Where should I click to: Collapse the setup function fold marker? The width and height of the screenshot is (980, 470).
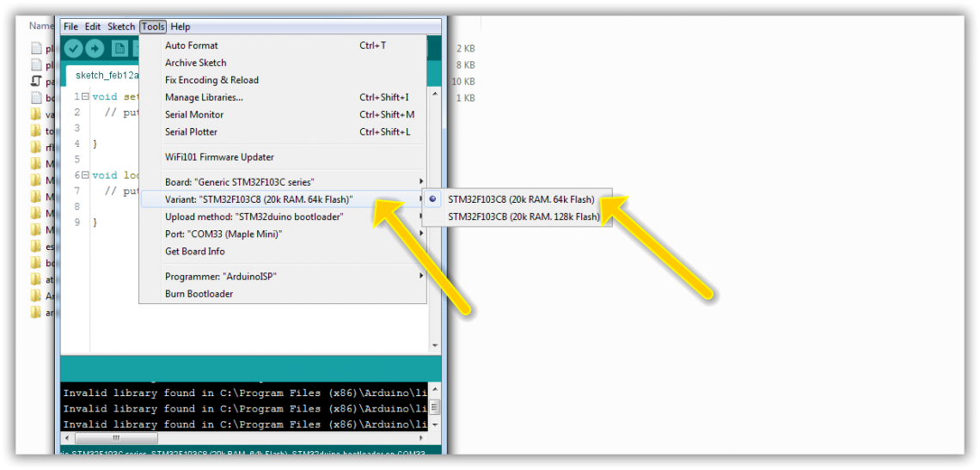click(85, 97)
